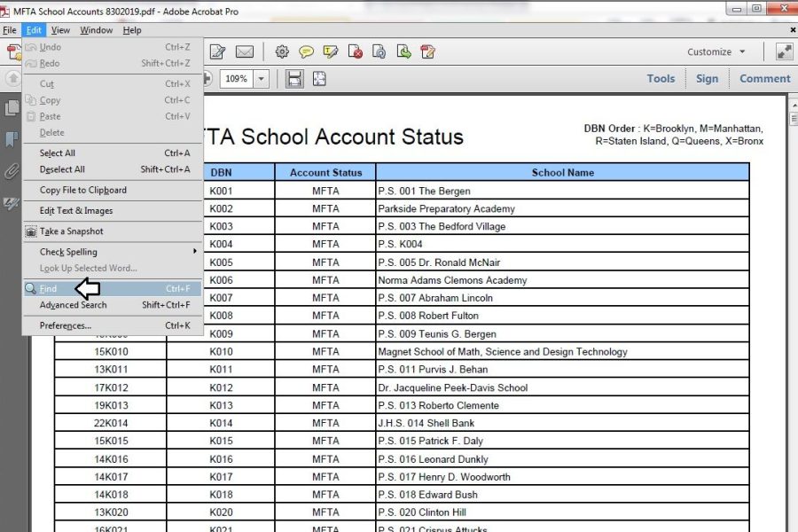Open the signatures panel icon
Screen dimensions: 798x532
[x=12, y=204]
